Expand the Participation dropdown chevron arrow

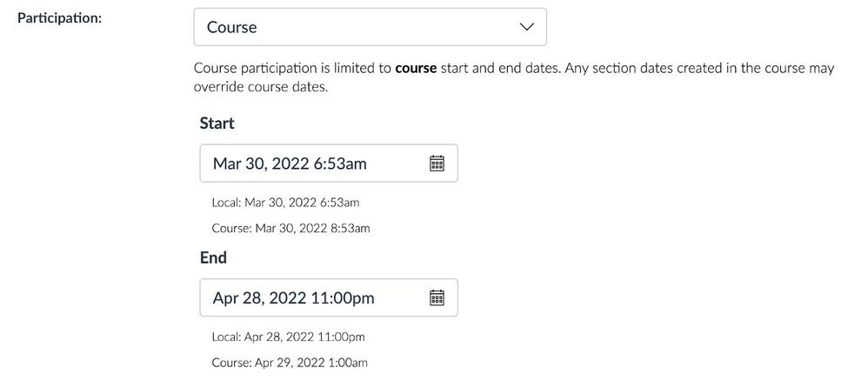click(x=526, y=27)
